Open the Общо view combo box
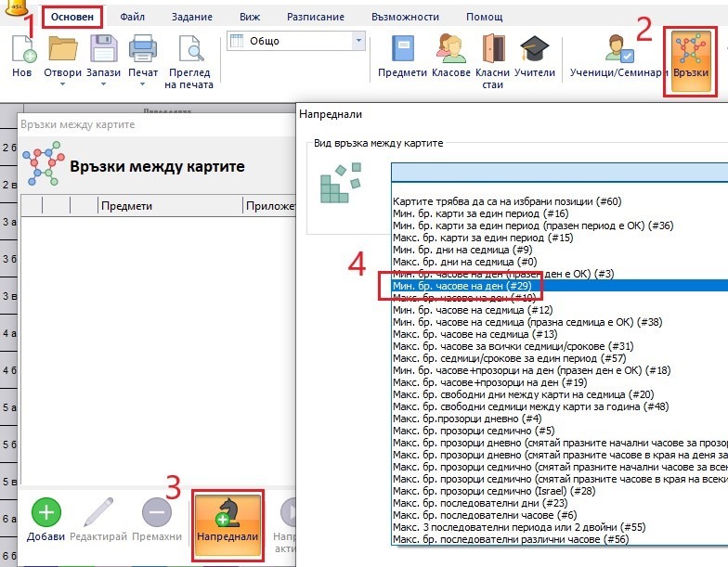728x567 pixels. tap(296, 41)
